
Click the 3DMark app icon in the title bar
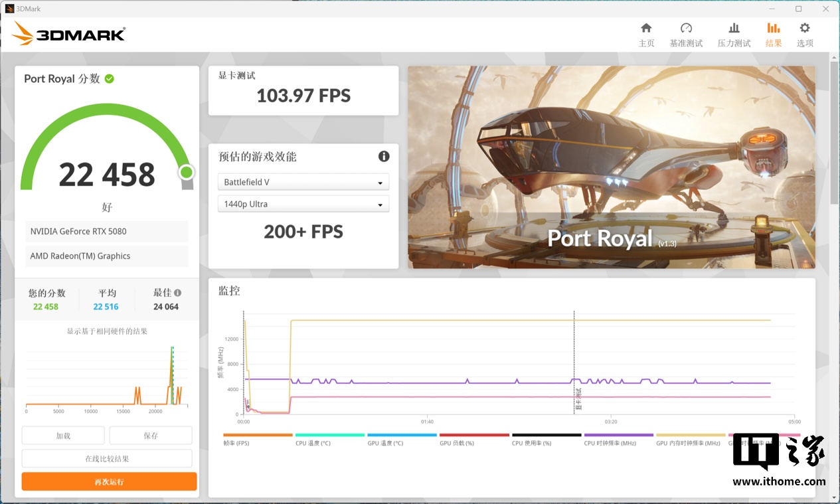(9, 9)
